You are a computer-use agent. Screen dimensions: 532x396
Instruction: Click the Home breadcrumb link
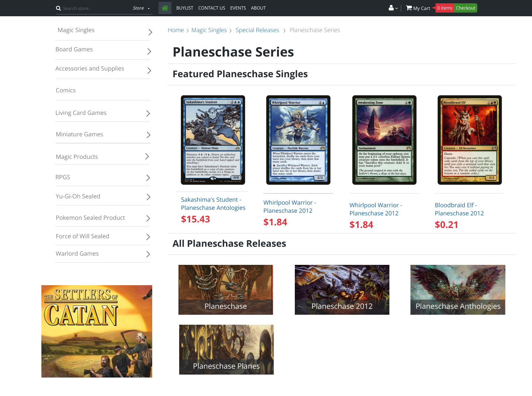(x=176, y=30)
